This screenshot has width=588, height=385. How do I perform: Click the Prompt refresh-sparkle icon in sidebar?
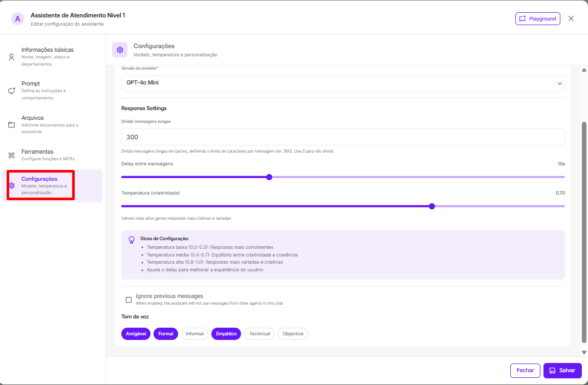tap(11, 91)
